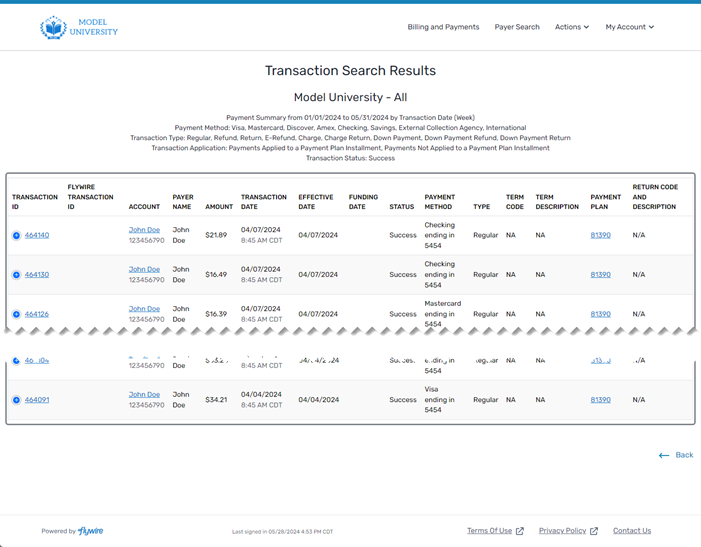Open Contact Us link

pyautogui.click(x=632, y=530)
